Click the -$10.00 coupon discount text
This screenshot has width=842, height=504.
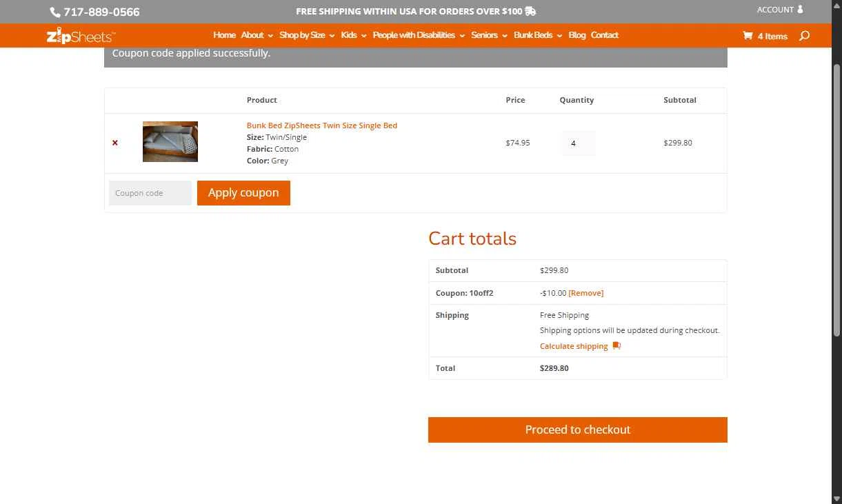tap(553, 293)
